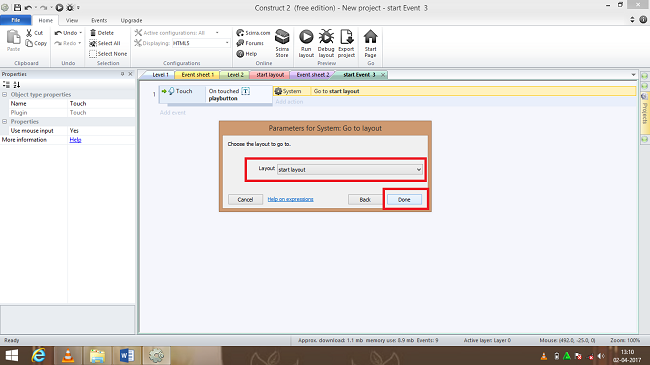Image resolution: width=650 pixels, height=365 pixels.
Task: Click the Copy icon in ribbon
Action: click(29, 43)
